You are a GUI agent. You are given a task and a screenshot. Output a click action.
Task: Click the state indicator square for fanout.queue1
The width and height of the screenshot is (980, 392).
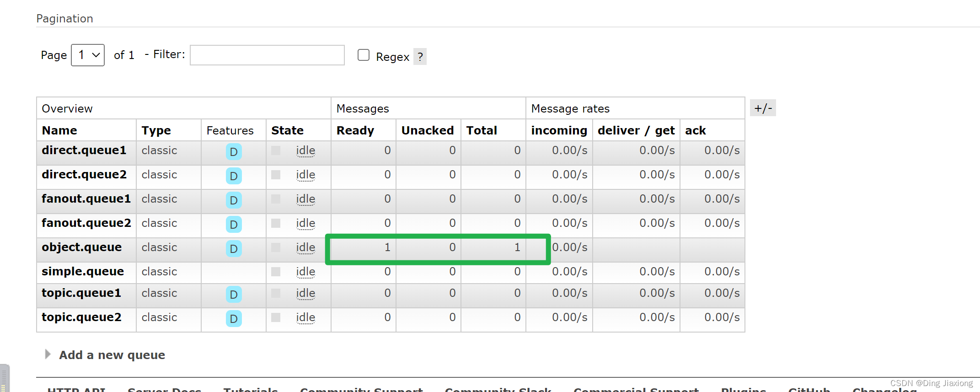[276, 199]
